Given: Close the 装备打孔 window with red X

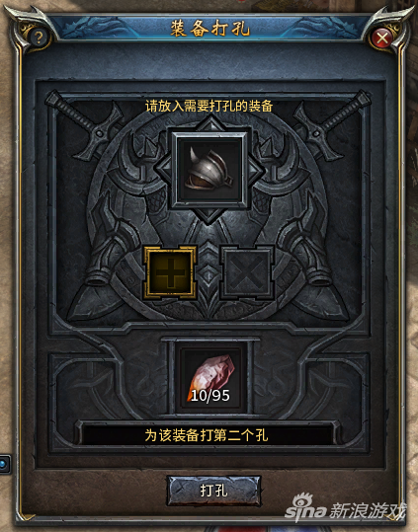Looking at the screenshot, I should click(382, 38).
